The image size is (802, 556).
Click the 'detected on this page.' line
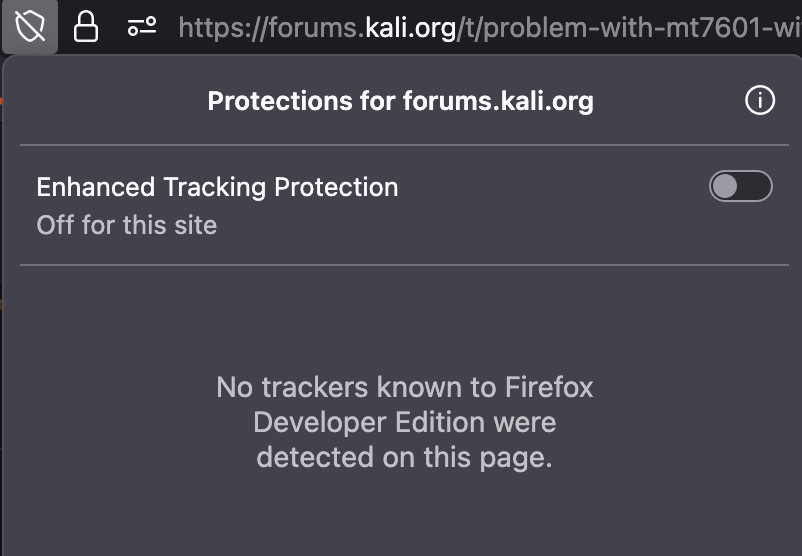pyautogui.click(x=405, y=457)
